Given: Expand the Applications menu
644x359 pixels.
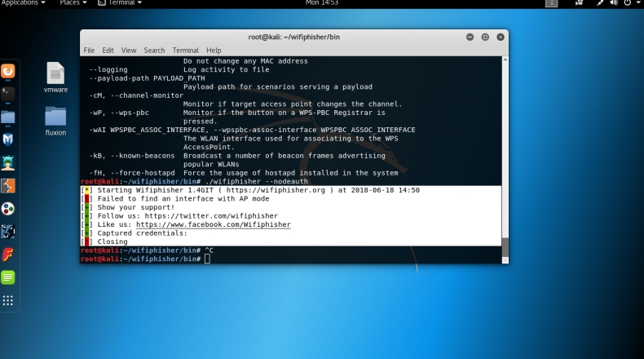Looking at the screenshot, I should coord(23,3).
